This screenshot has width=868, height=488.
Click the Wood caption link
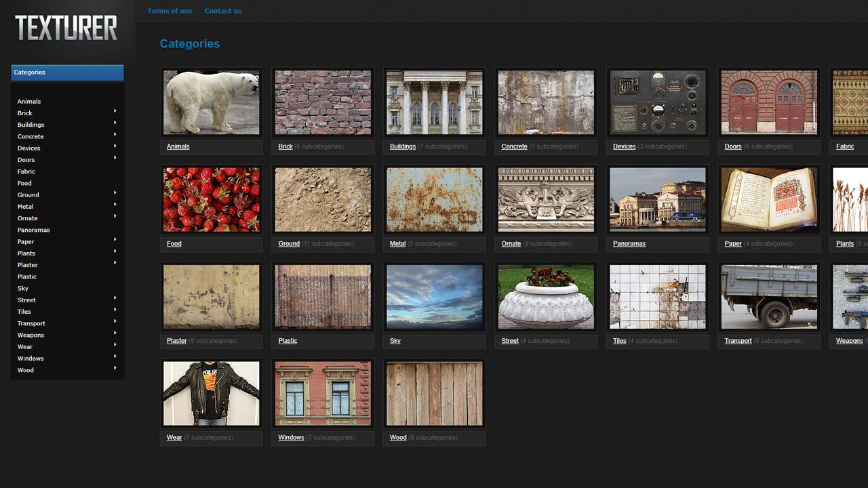[398, 438]
